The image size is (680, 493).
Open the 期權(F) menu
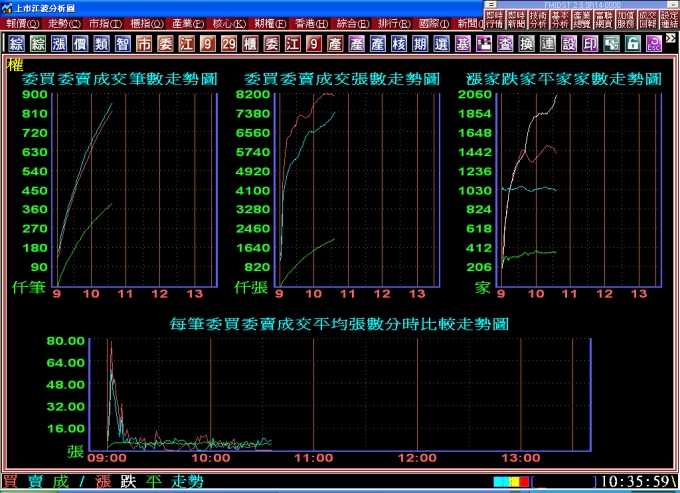point(271,23)
